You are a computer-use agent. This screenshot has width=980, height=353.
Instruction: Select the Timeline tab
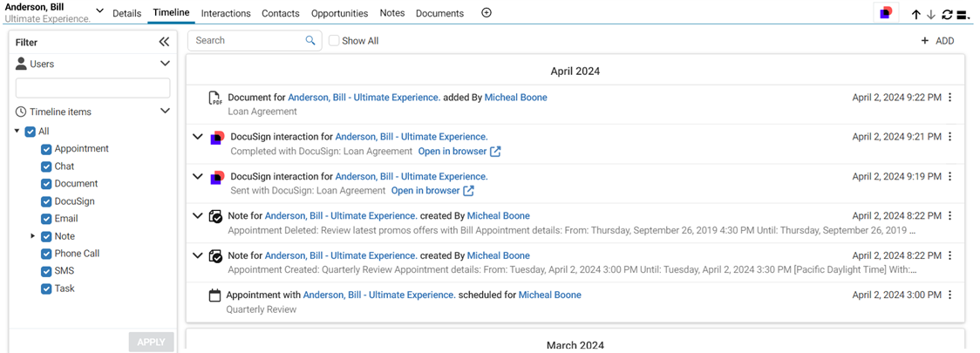(171, 12)
